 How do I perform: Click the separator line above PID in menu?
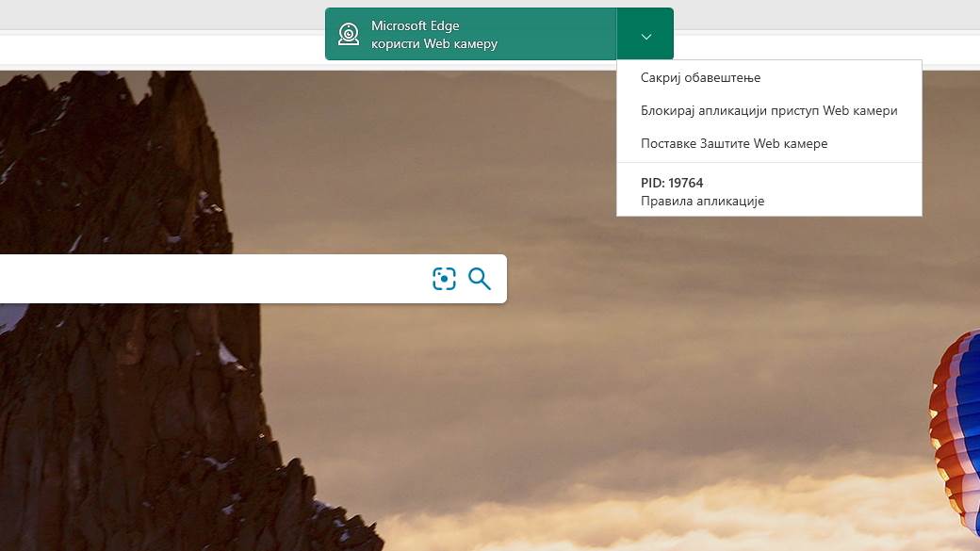pyautogui.click(x=768, y=163)
